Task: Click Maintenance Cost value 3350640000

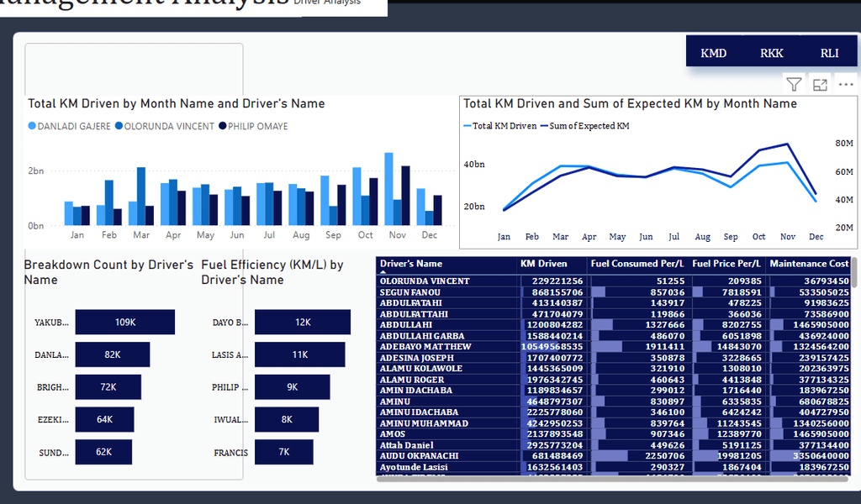Action: click(821, 456)
